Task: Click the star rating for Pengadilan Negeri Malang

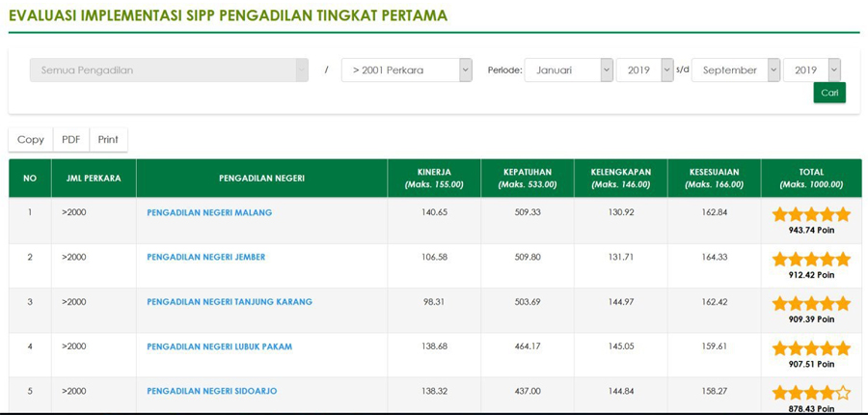Action: [811, 214]
